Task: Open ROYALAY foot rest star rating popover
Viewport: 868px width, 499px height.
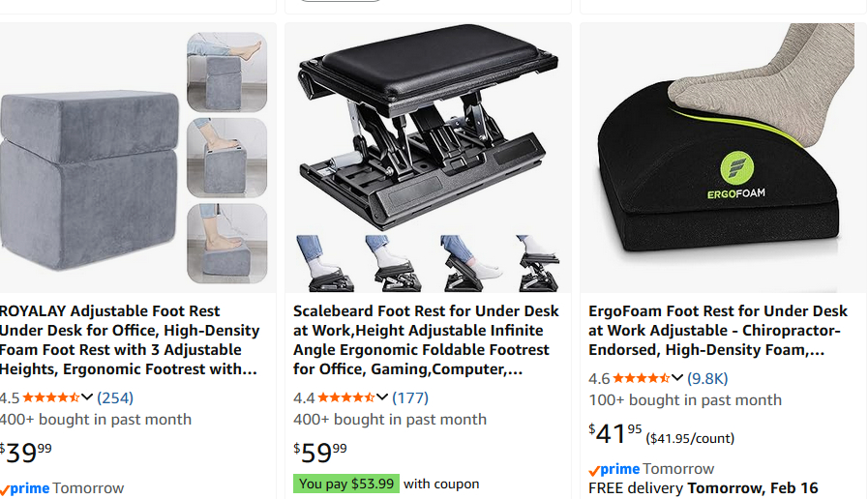Action: (87, 397)
